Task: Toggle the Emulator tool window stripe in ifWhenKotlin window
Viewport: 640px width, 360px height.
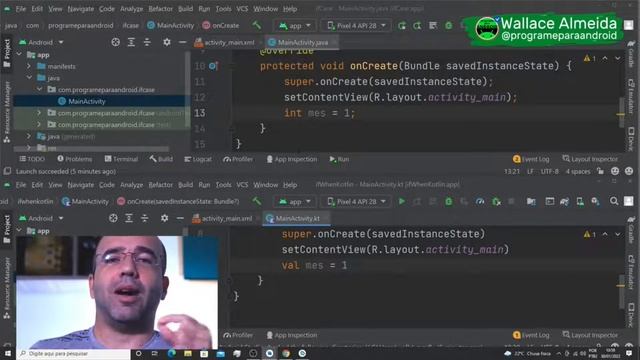Action: coord(631,273)
